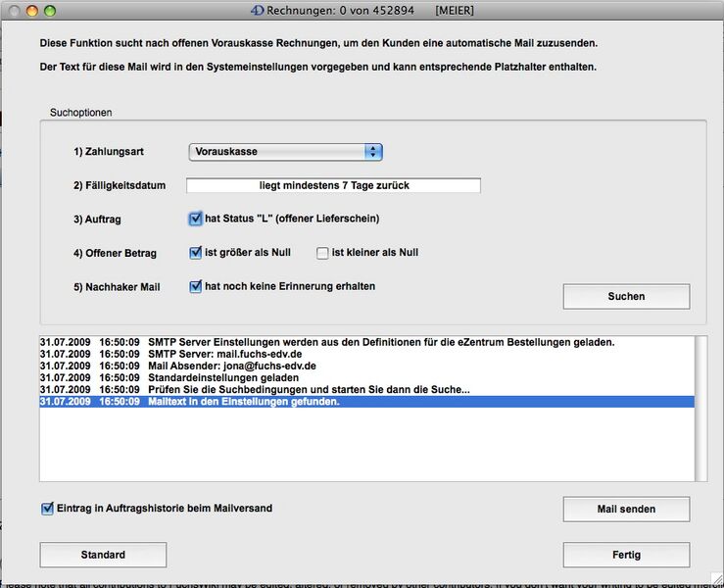Screen dimensions: 724x588
Task: Click the Mail senden button
Action: pos(626,510)
